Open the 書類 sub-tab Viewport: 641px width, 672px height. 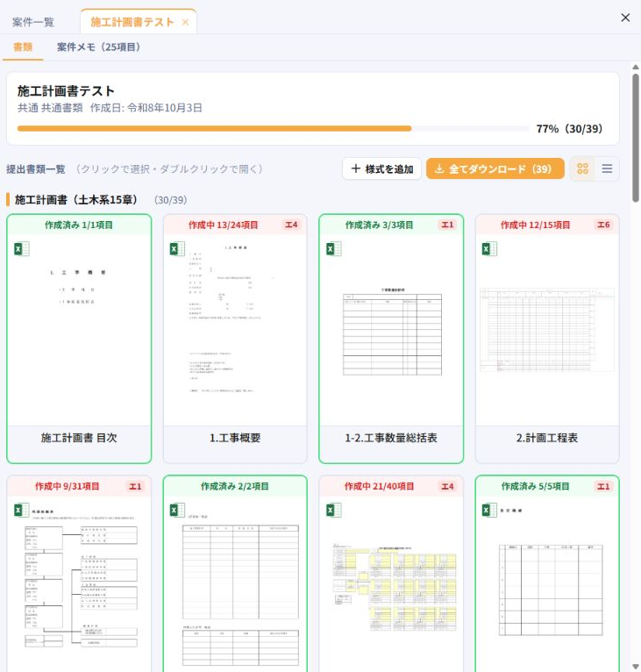[23, 47]
